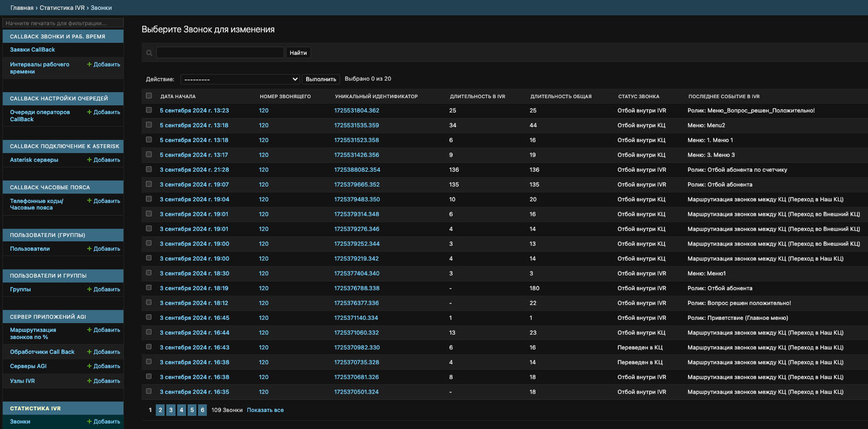Click the plus icon next to Группы
The image size is (868, 429).
(x=89, y=289)
